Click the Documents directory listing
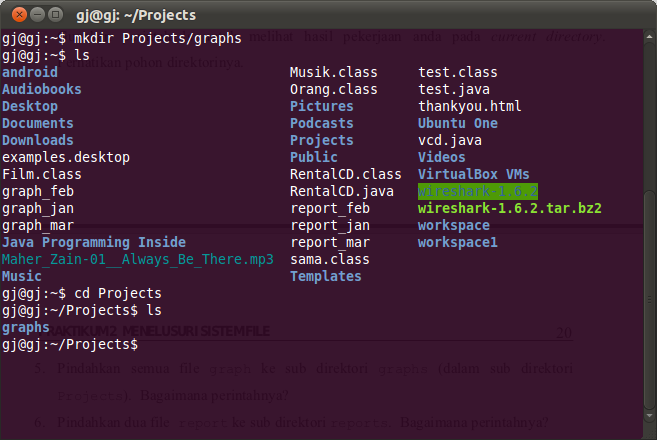 point(38,123)
